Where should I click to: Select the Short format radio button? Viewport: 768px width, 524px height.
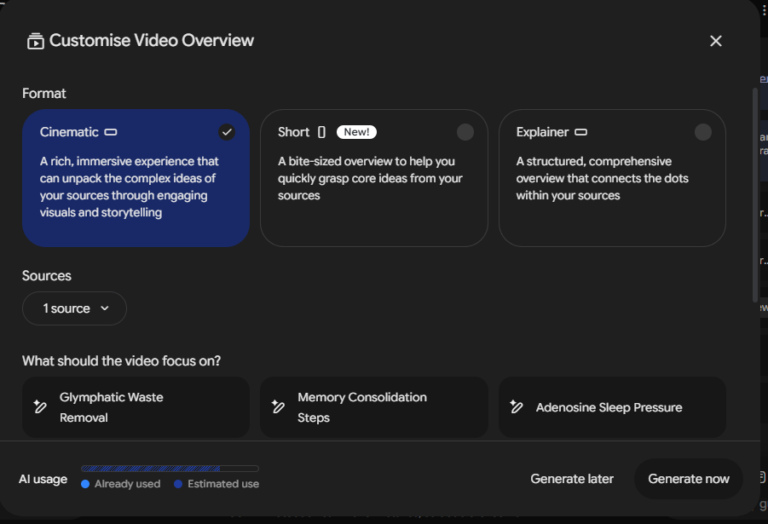coord(465,132)
